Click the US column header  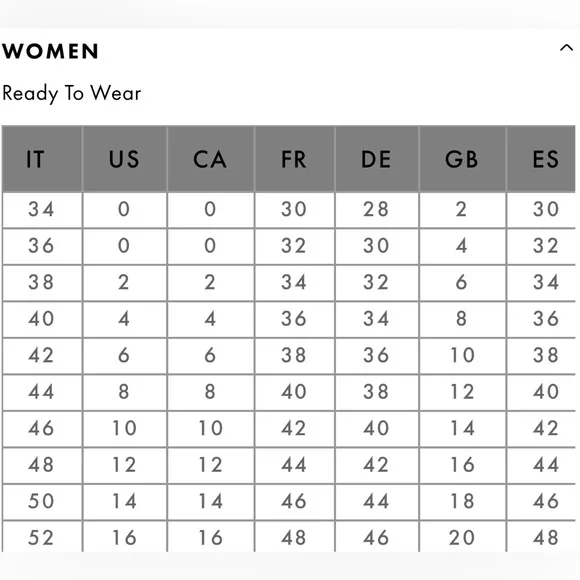click(x=125, y=159)
